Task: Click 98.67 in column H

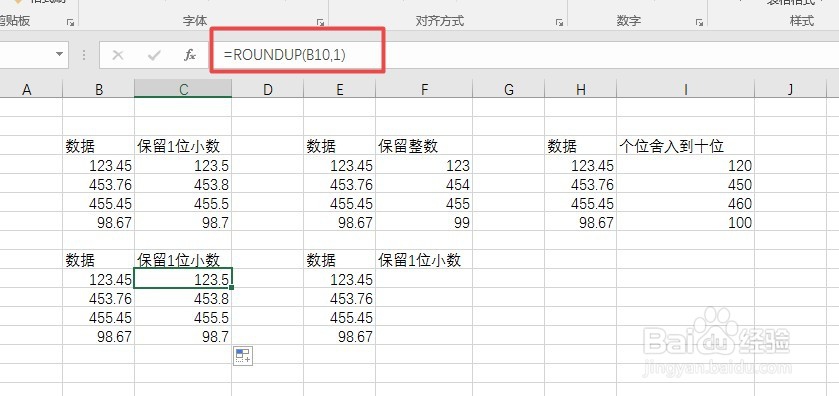Action: click(x=581, y=222)
